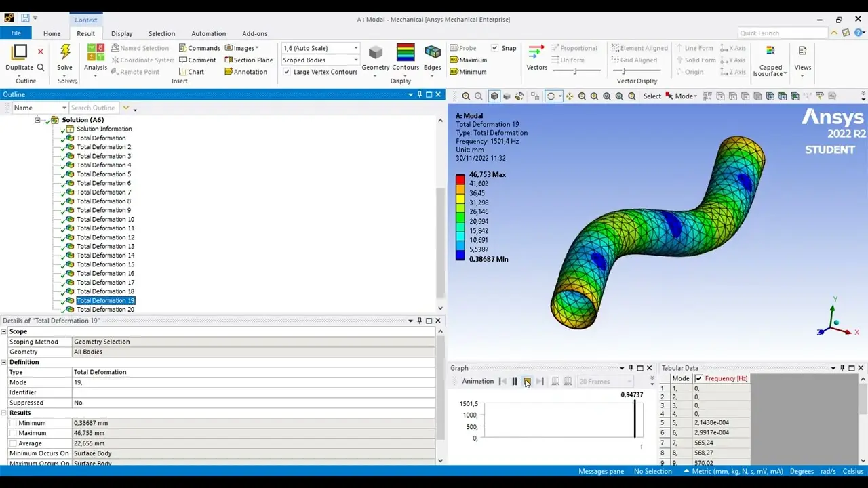Click the Chart insert button

(191, 72)
